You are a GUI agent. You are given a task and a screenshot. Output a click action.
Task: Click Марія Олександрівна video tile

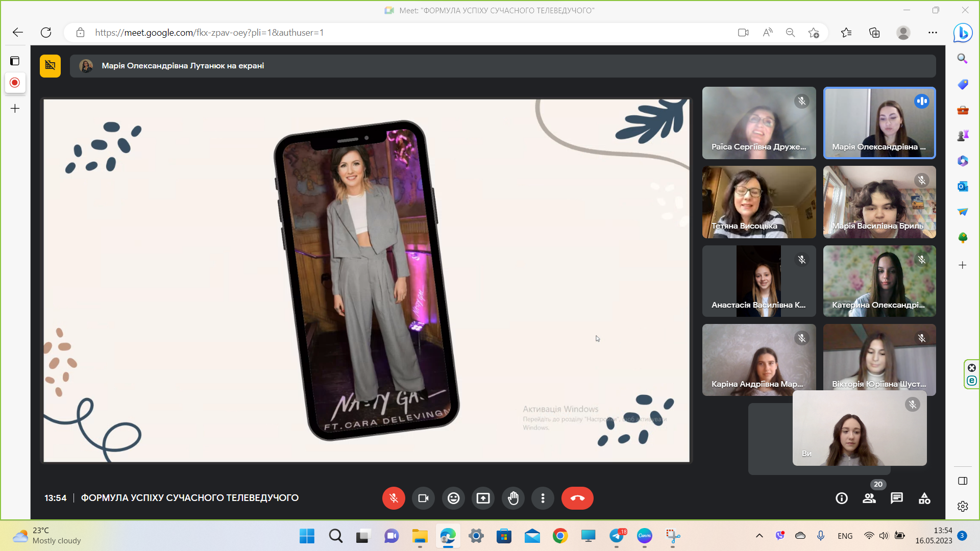pyautogui.click(x=879, y=122)
